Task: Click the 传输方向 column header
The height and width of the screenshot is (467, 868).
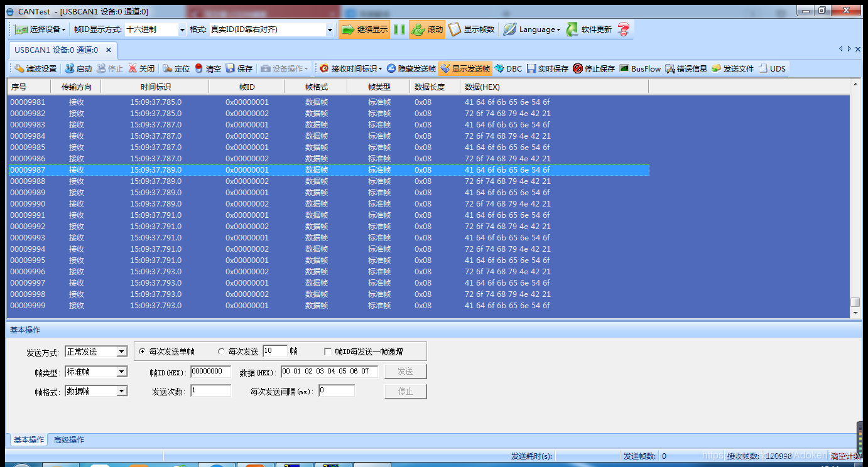Action: (x=77, y=87)
